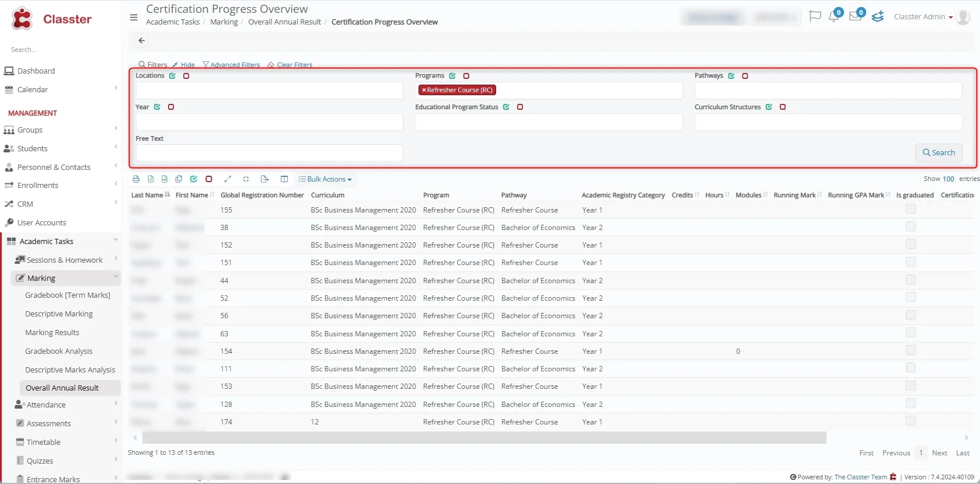
Task: Select all Curriculum Structures check icon
Action: (769, 107)
